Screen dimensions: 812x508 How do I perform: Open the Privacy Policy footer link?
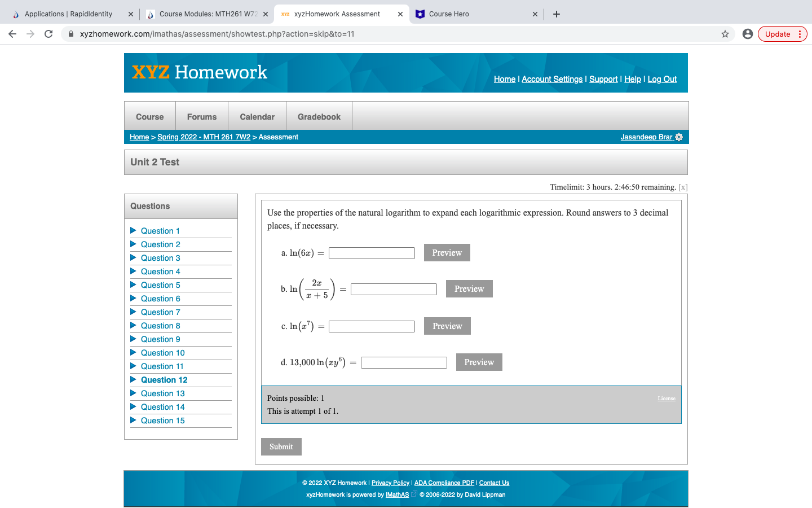click(x=390, y=483)
